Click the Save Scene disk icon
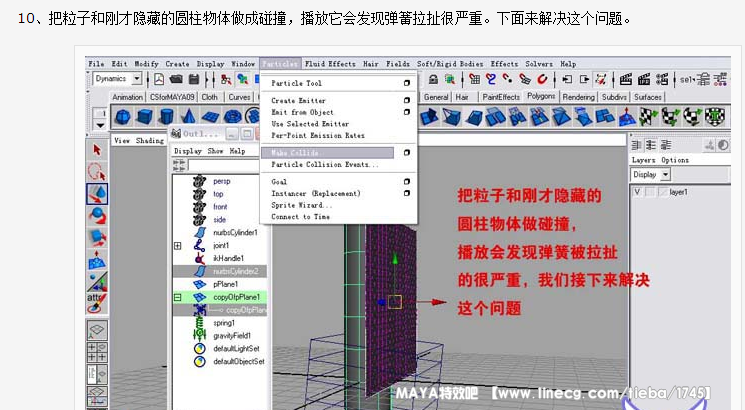The height and width of the screenshot is (410, 745). coord(194,79)
